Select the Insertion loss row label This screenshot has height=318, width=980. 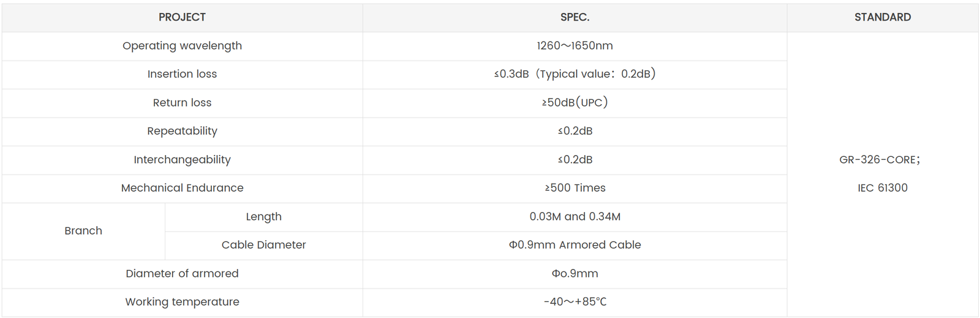tap(182, 74)
